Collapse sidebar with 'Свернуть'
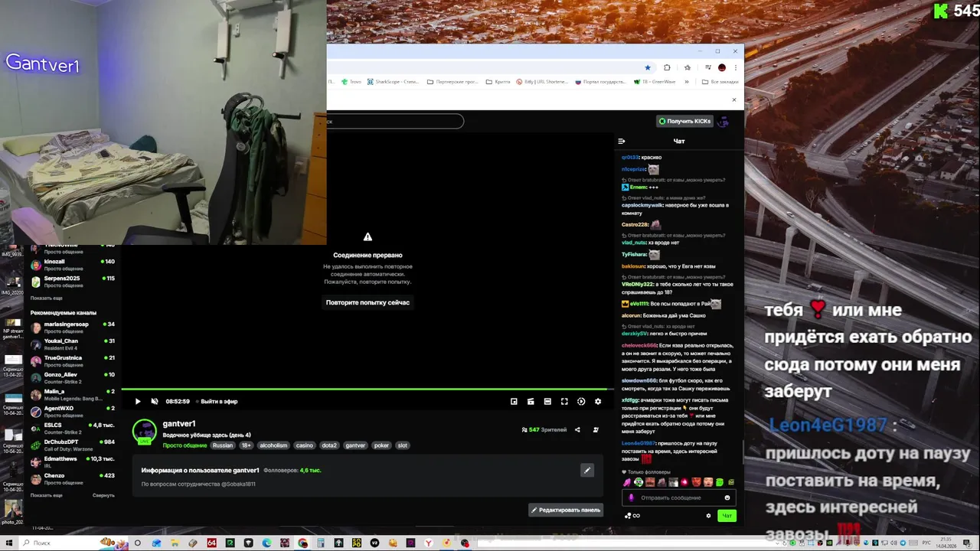Viewport: 980px width, 551px height. pos(103,495)
